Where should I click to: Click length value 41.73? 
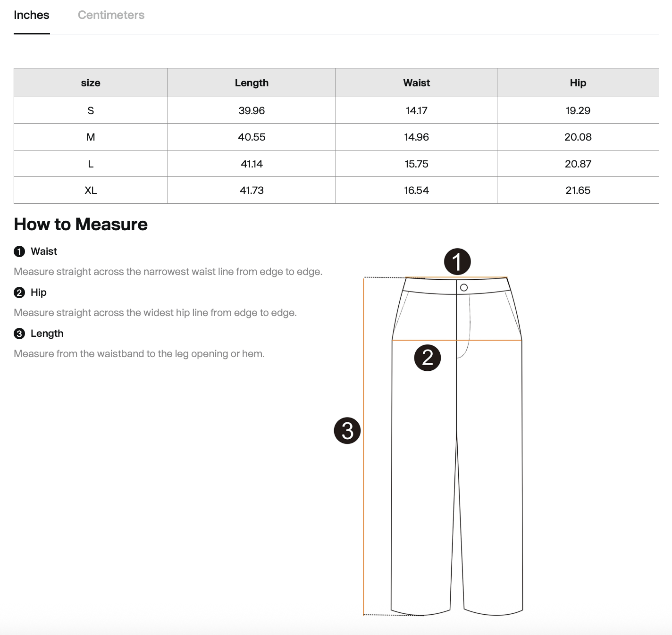coord(252,190)
